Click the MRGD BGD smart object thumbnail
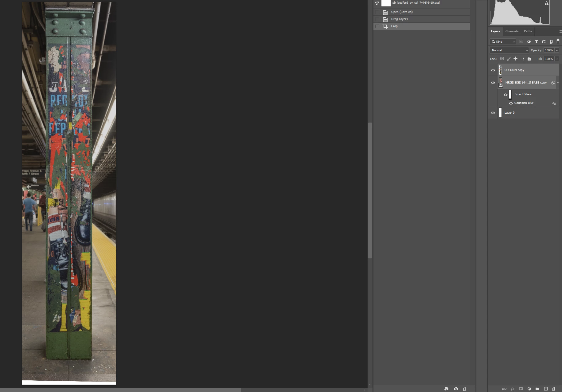This screenshot has height=392, width=562. (x=501, y=82)
